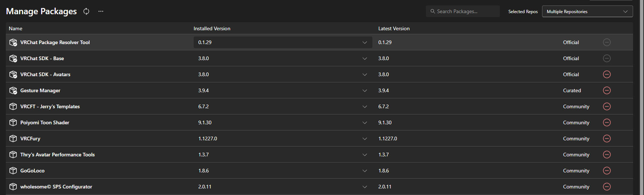Click latest version 1.1227.0 for VRCFury
This screenshot has width=644, height=195.
(x=388, y=139)
